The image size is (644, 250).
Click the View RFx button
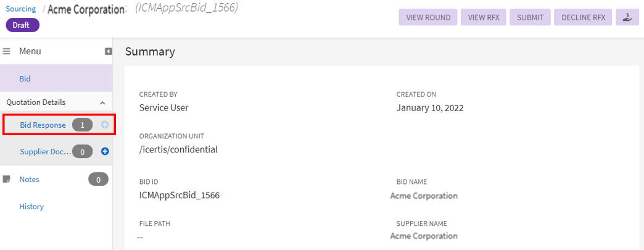coord(484,17)
